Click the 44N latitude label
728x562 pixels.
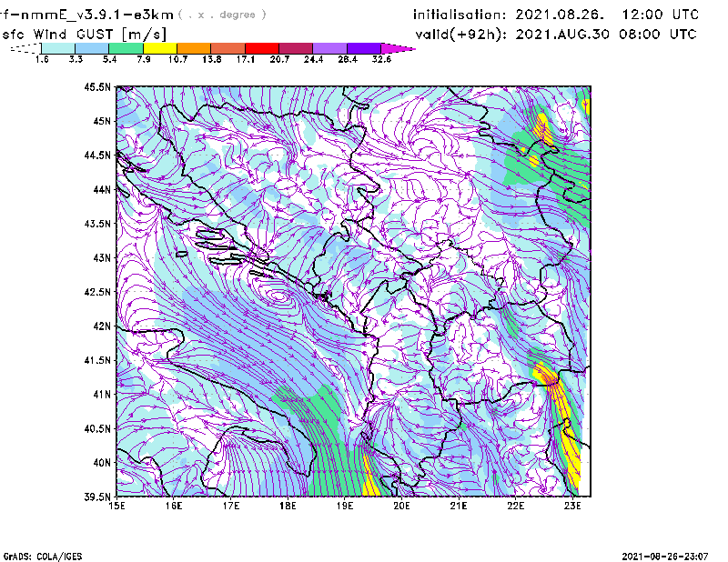[102, 189]
